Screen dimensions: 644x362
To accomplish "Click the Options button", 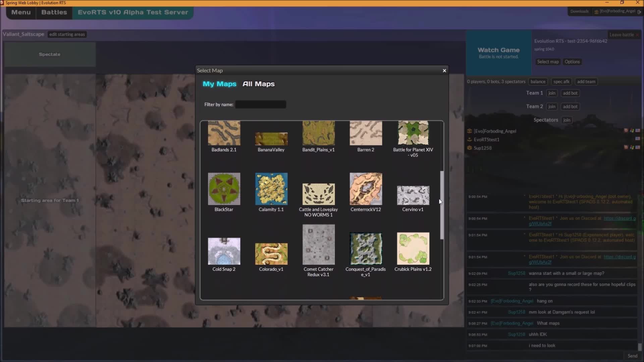I will (572, 62).
